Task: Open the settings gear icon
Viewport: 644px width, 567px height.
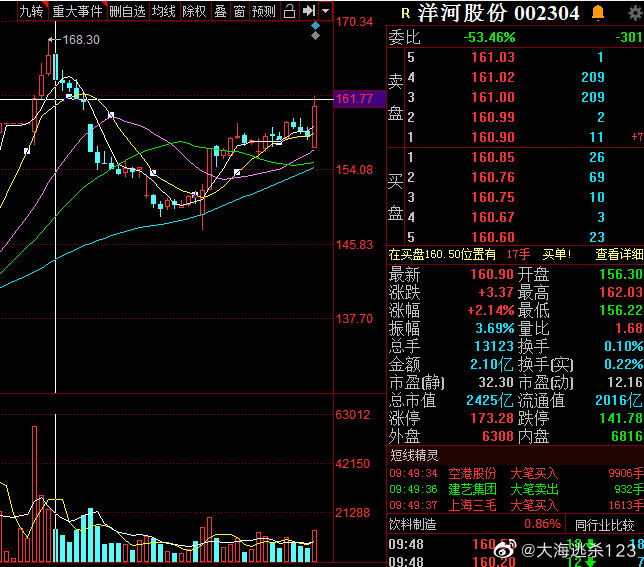Action: [636, 13]
